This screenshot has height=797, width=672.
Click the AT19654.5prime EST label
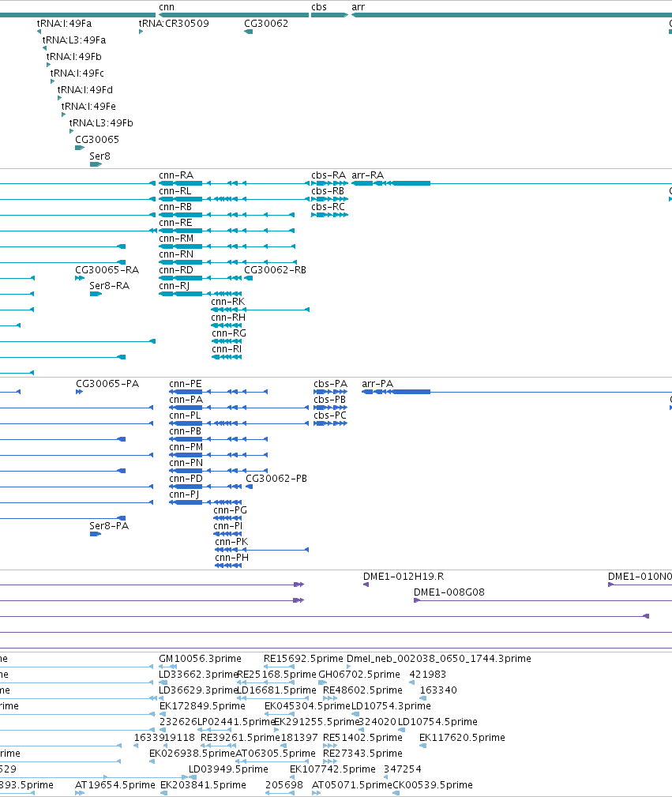(115, 785)
